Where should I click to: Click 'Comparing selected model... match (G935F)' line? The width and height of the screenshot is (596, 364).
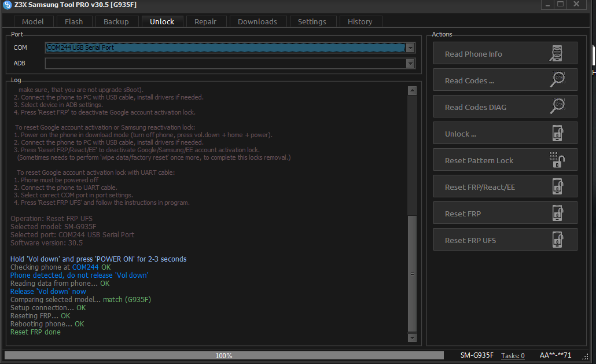[80, 300]
